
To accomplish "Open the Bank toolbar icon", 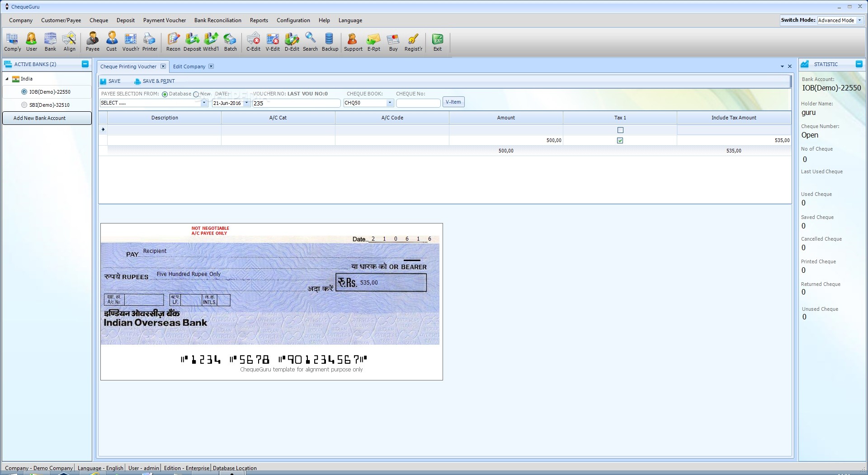I will point(50,42).
